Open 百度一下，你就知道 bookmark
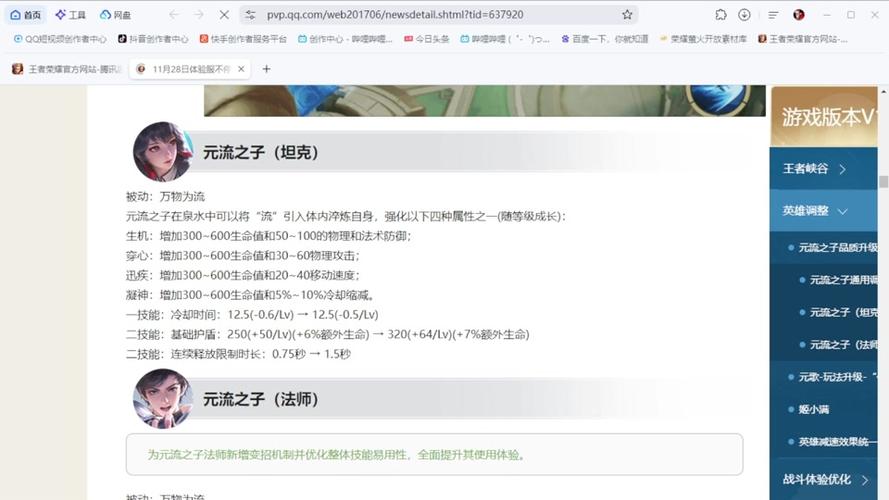The height and width of the screenshot is (500, 889). [604, 39]
